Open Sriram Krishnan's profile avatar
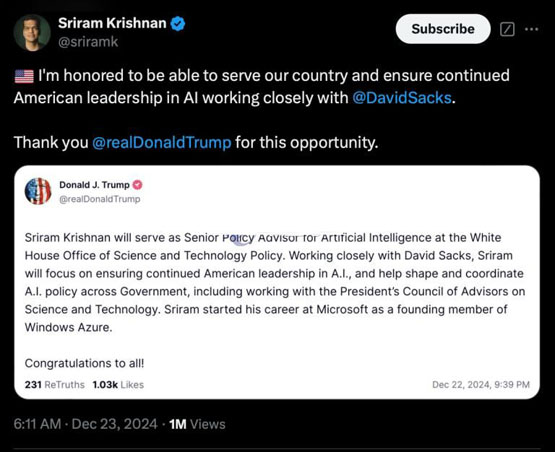 tap(32, 33)
